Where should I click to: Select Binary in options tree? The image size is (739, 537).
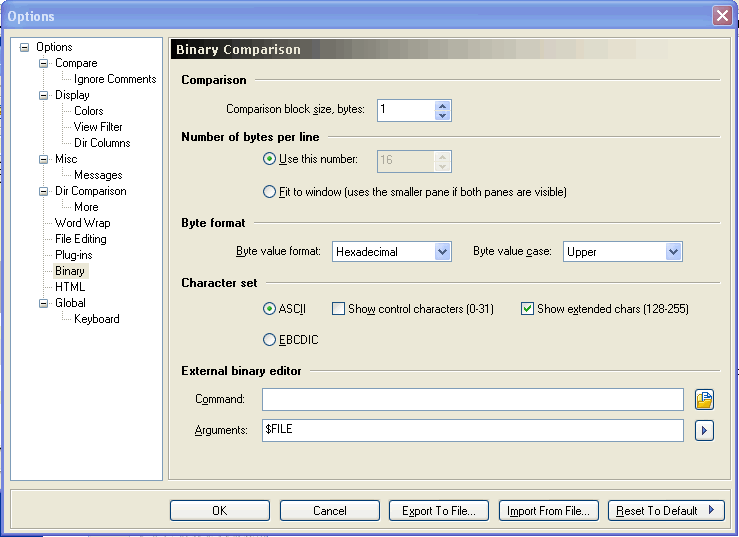[x=70, y=271]
